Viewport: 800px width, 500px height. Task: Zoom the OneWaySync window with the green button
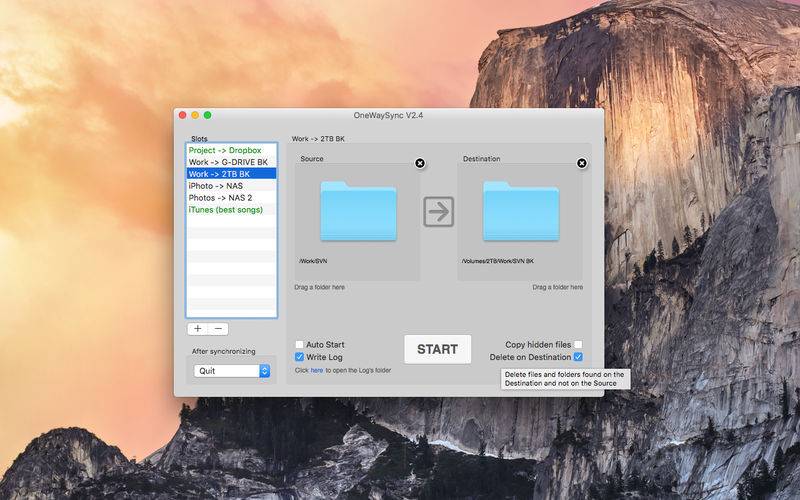point(208,115)
